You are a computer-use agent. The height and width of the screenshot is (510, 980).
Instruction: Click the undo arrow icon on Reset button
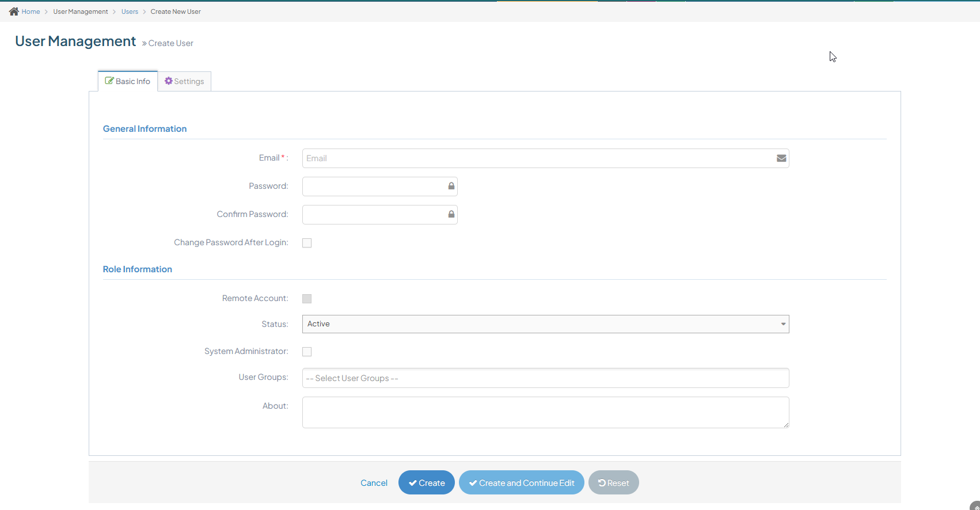tap(602, 483)
